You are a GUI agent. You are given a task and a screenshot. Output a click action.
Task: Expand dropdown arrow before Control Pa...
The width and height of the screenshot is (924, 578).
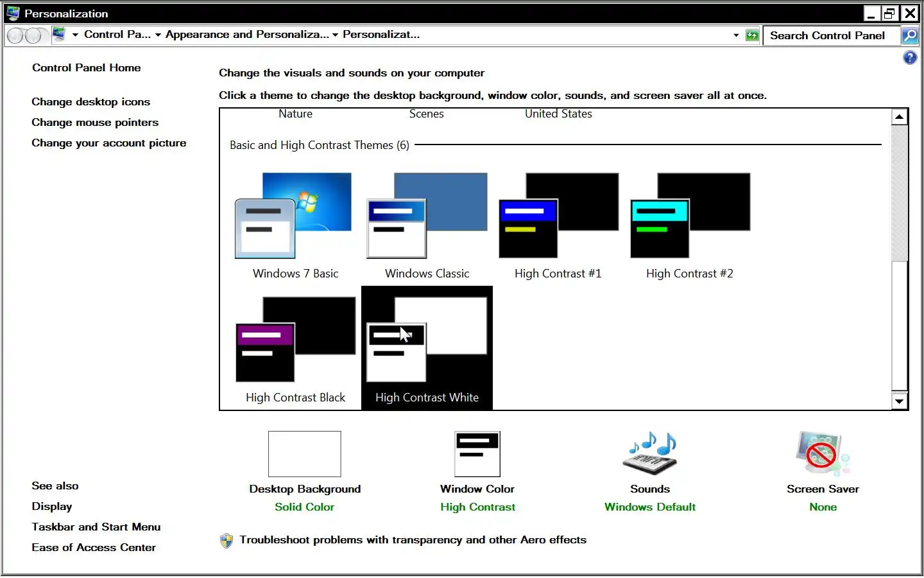(x=75, y=35)
